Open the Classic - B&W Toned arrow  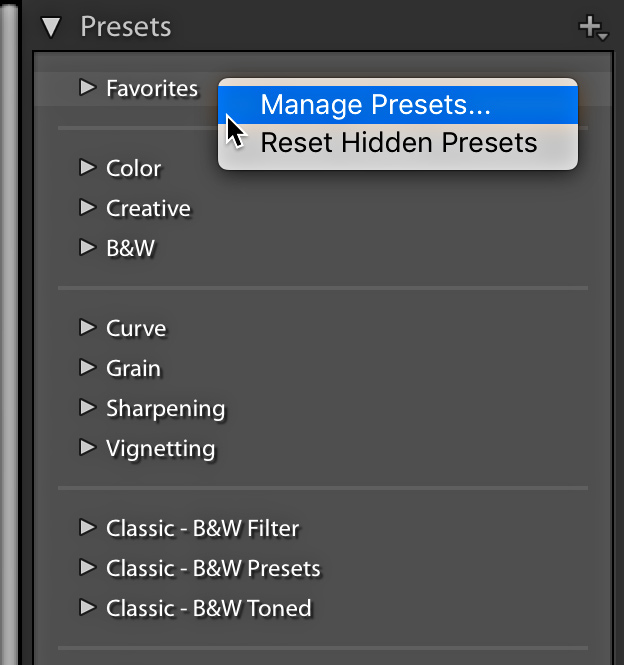tap(87, 608)
